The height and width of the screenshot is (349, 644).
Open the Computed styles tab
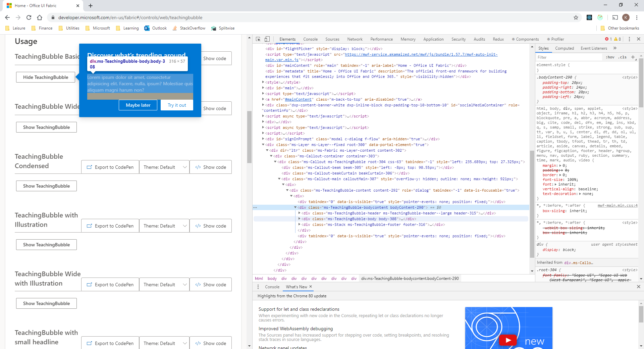[x=565, y=48]
